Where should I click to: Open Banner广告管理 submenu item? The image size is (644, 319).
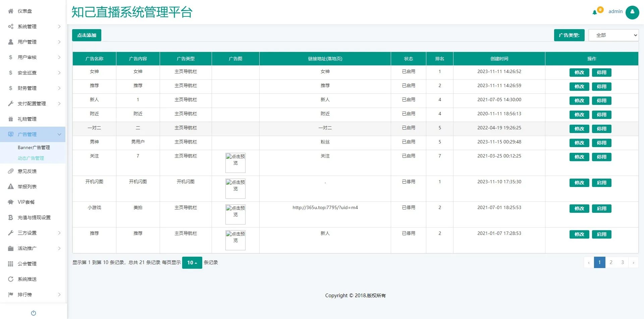click(34, 147)
